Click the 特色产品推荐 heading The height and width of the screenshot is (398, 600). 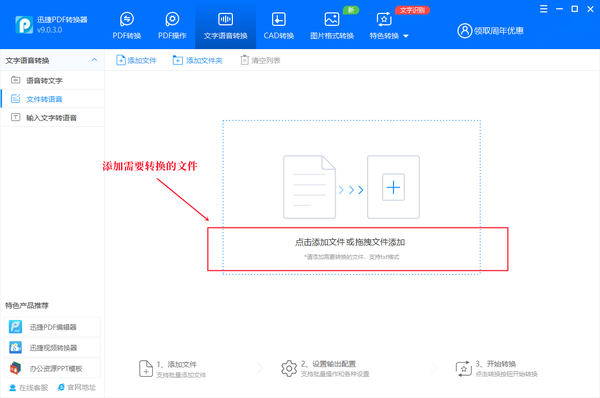tap(27, 305)
